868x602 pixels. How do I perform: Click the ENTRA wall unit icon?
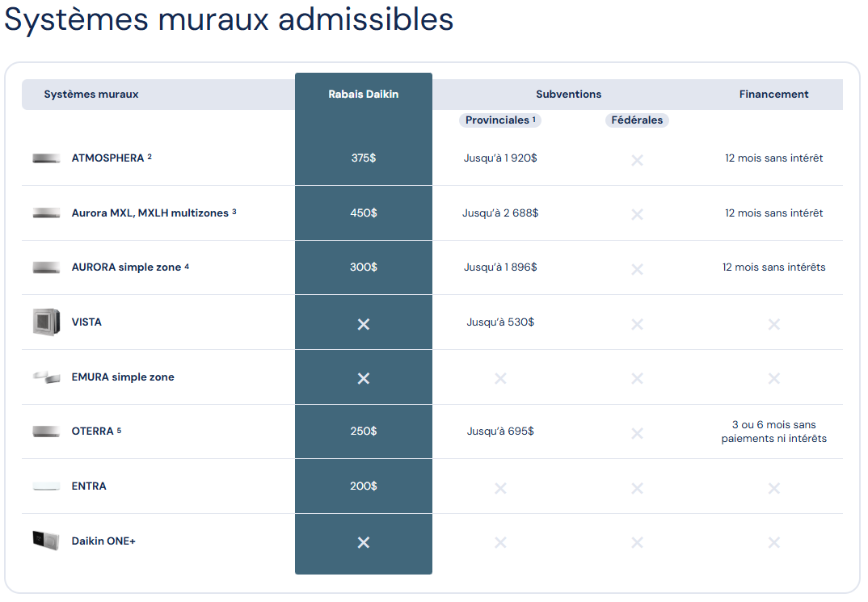tap(46, 486)
